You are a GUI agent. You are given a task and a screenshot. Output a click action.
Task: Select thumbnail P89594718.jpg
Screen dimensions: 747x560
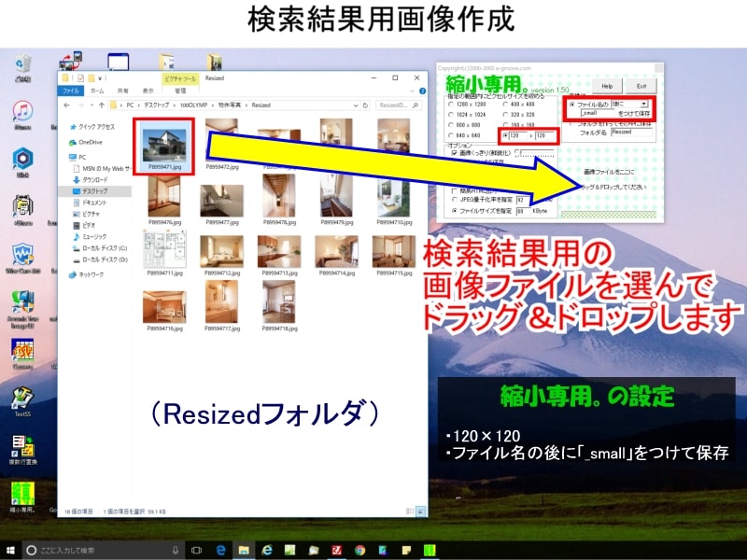(279, 306)
